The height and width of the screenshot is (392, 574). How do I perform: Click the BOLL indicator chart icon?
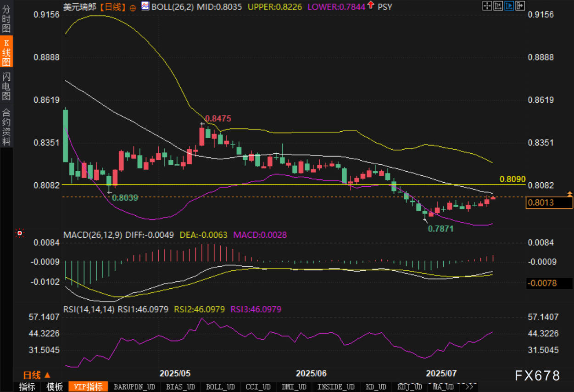tap(145, 6)
